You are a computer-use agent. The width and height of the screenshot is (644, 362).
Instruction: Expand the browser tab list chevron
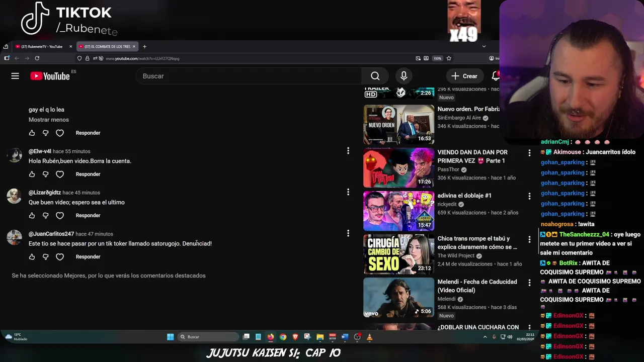coord(484,46)
